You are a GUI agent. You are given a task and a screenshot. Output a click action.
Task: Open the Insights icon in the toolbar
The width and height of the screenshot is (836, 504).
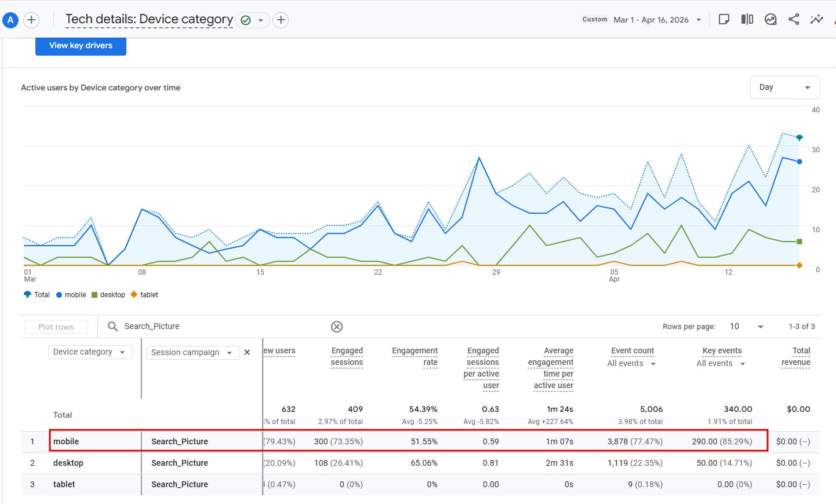click(770, 20)
